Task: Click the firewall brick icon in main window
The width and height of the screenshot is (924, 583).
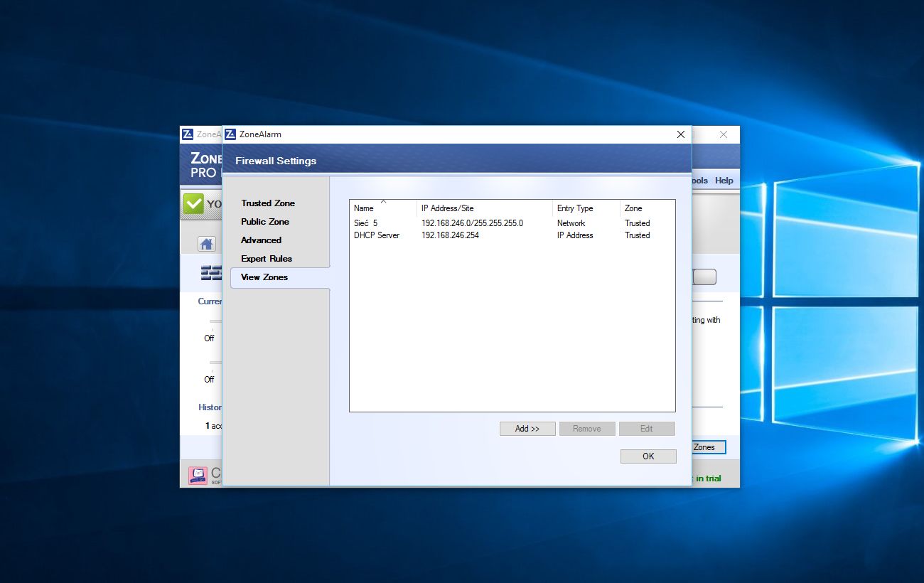Action: (211, 274)
